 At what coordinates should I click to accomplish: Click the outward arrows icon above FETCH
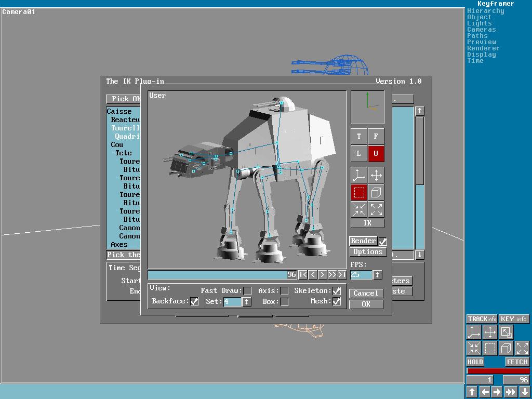point(522,348)
